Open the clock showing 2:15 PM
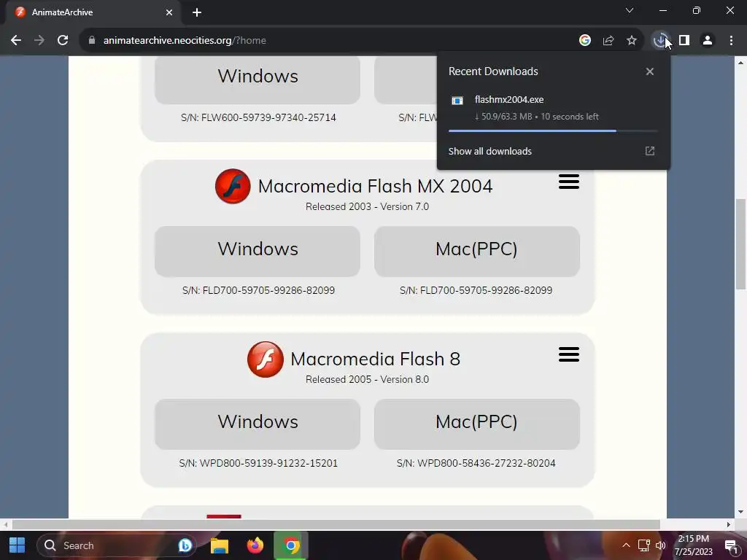The image size is (747, 560). 694,545
